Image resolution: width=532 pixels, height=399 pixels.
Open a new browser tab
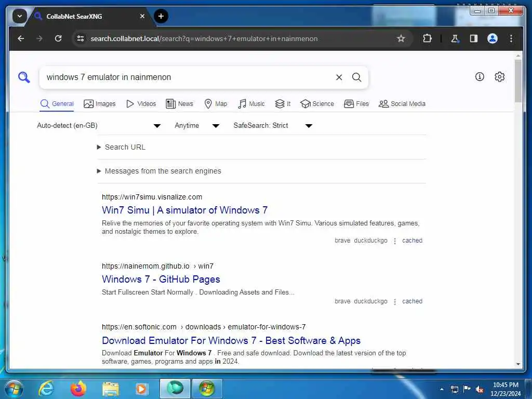click(x=161, y=16)
